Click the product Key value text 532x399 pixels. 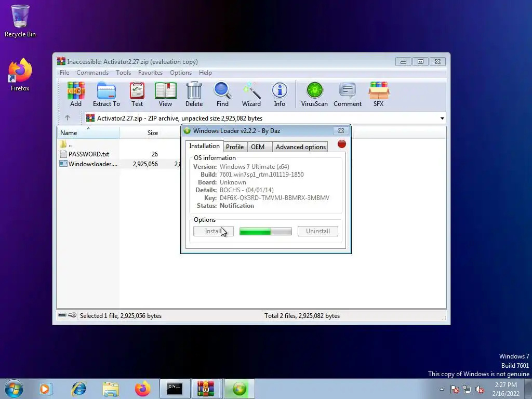[274, 198]
